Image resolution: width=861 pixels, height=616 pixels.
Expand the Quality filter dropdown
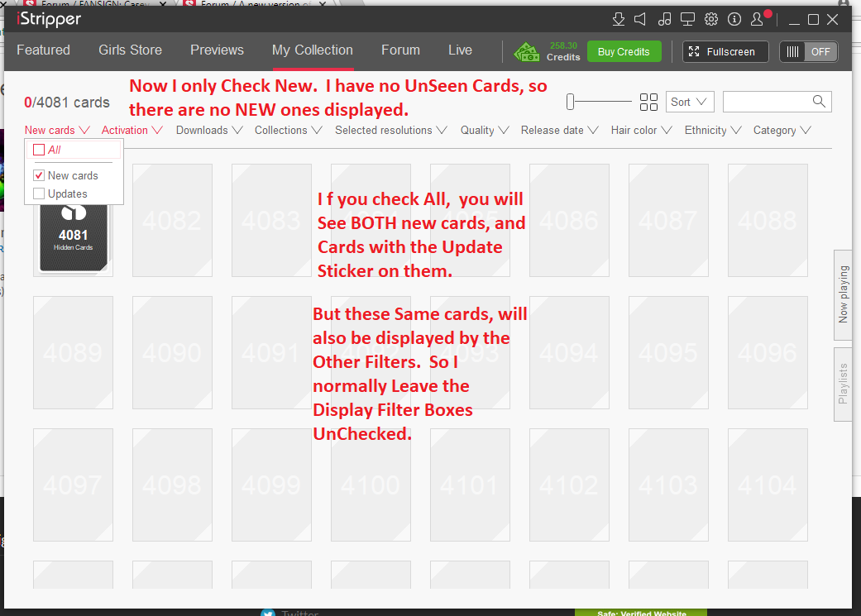[x=485, y=131]
